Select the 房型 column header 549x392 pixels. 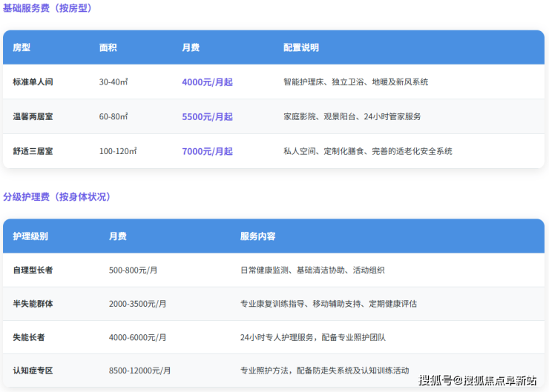pos(22,47)
